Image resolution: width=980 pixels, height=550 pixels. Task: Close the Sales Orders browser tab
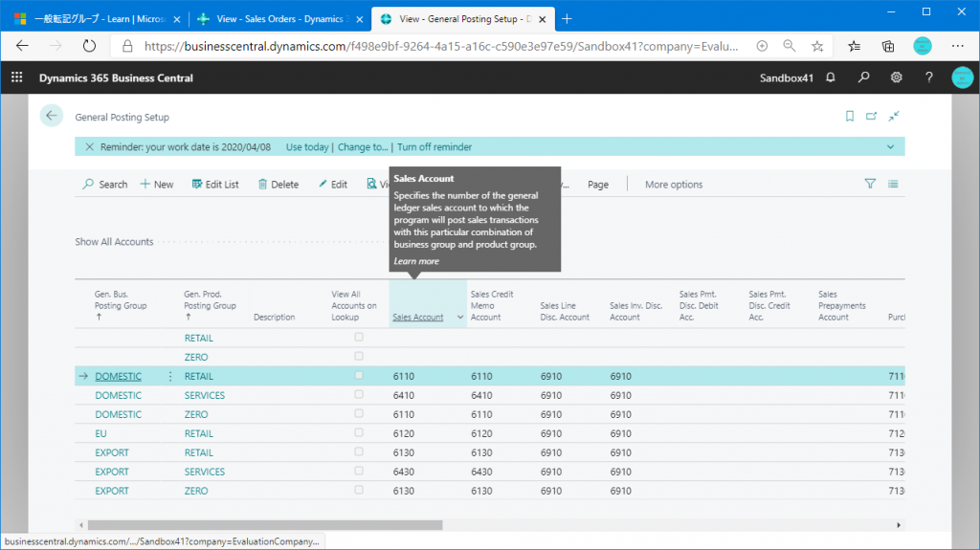click(x=360, y=19)
